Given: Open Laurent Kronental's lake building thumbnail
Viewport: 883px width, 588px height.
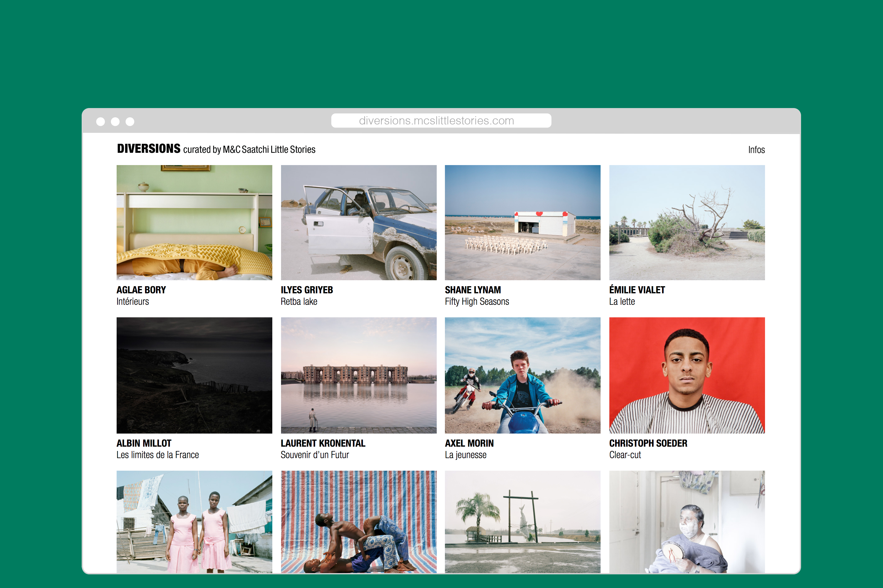Looking at the screenshot, I should [x=358, y=375].
